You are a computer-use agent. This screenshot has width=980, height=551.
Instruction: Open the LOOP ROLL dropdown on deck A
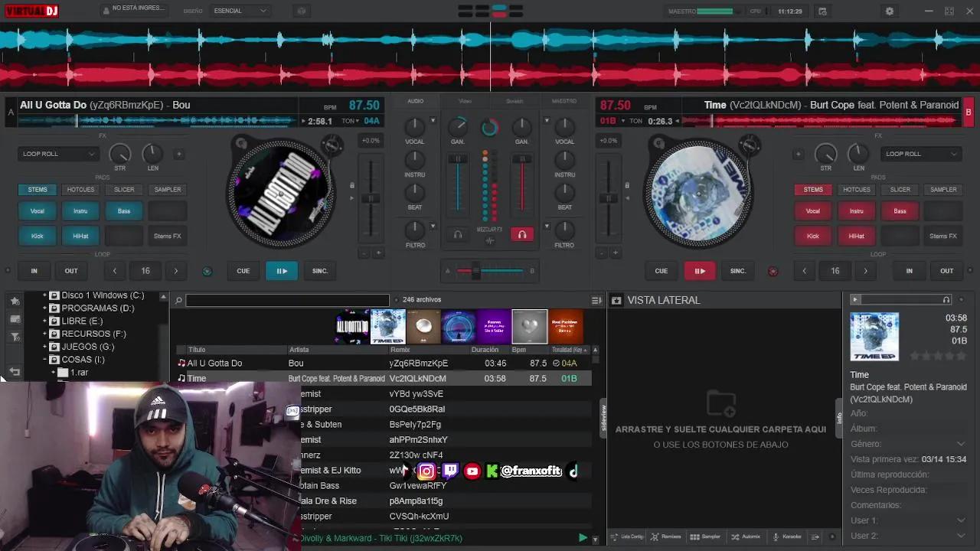click(59, 154)
